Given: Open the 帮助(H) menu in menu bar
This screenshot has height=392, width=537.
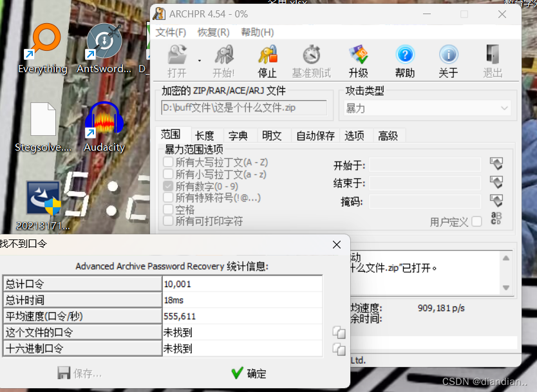Looking at the screenshot, I should (257, 33).
